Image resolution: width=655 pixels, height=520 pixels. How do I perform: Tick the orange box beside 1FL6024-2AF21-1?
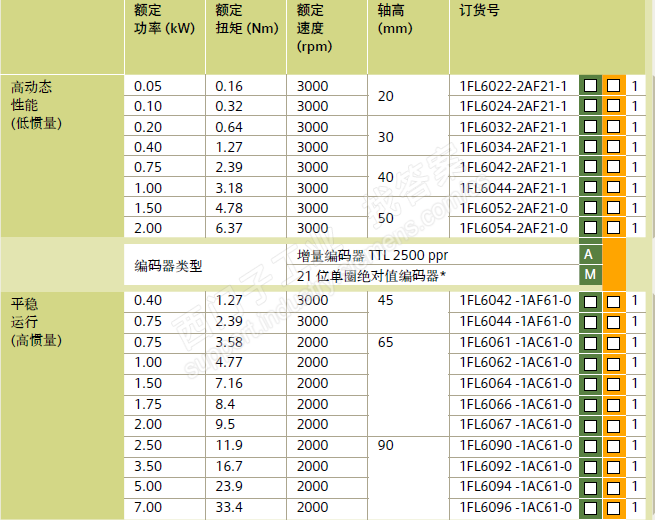coord(613,106)
